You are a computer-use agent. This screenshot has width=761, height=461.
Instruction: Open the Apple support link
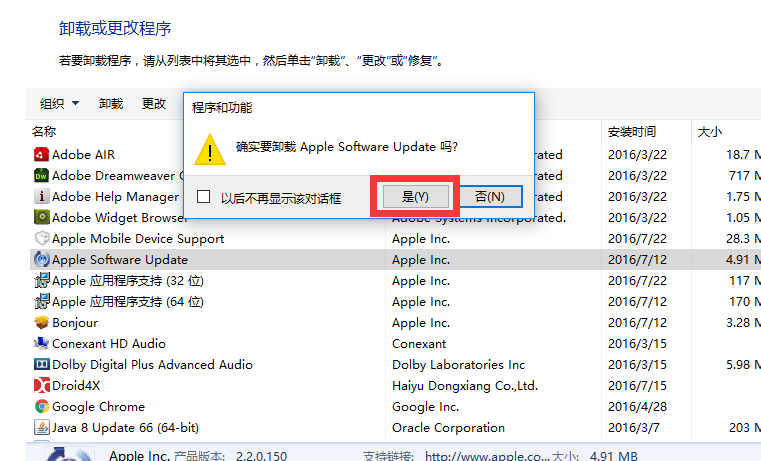487,456
